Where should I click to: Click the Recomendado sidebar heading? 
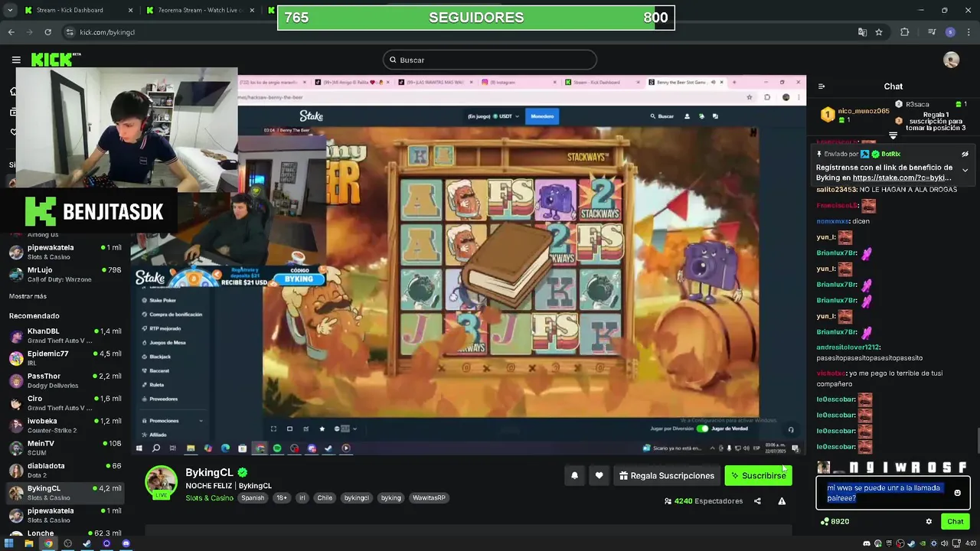coord(34,316)
